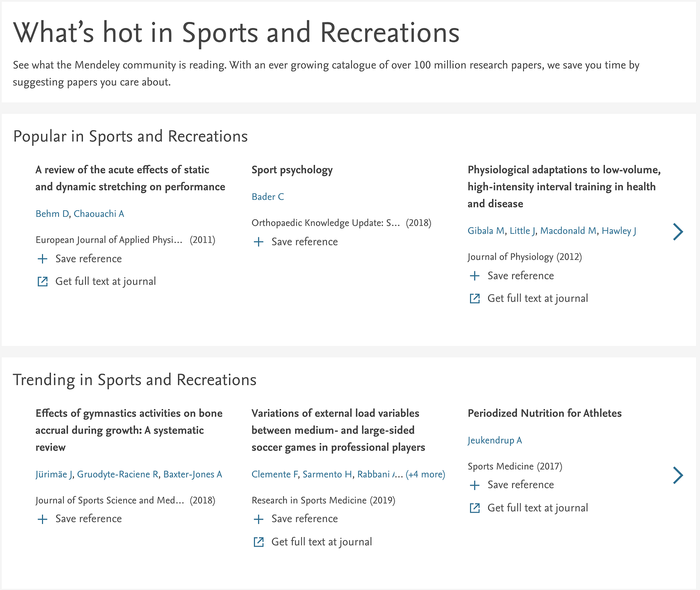This screenshot has width=700, height=590.
Task: Click plus icon under gymnastics bone accrual paper
Action: tap(43, 519)
